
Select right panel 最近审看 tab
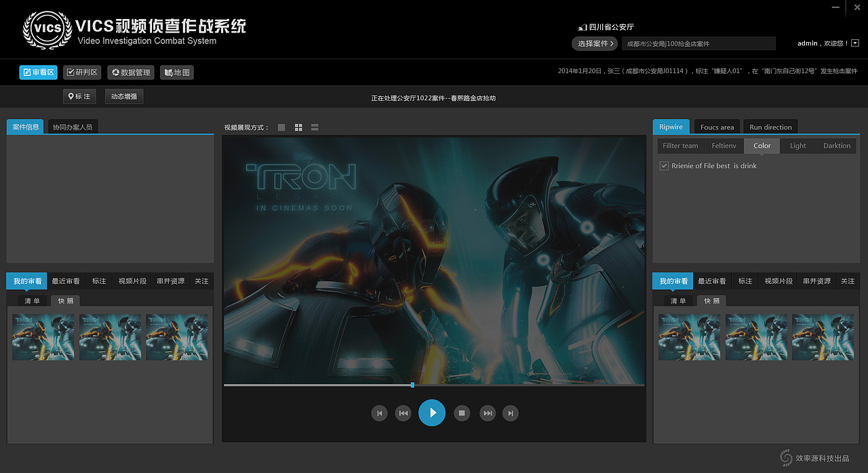712,281
